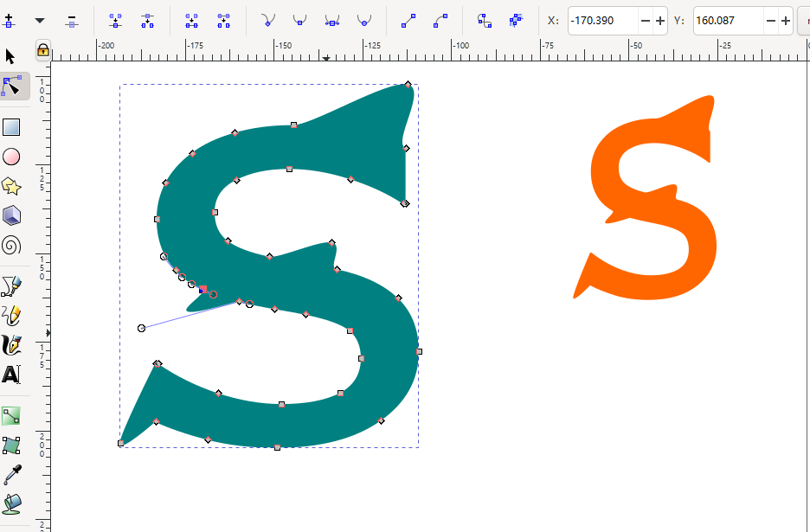Select the Paint bucket fill tool
The width and height of the screenshot is (810, 532).
coord(11,504)
